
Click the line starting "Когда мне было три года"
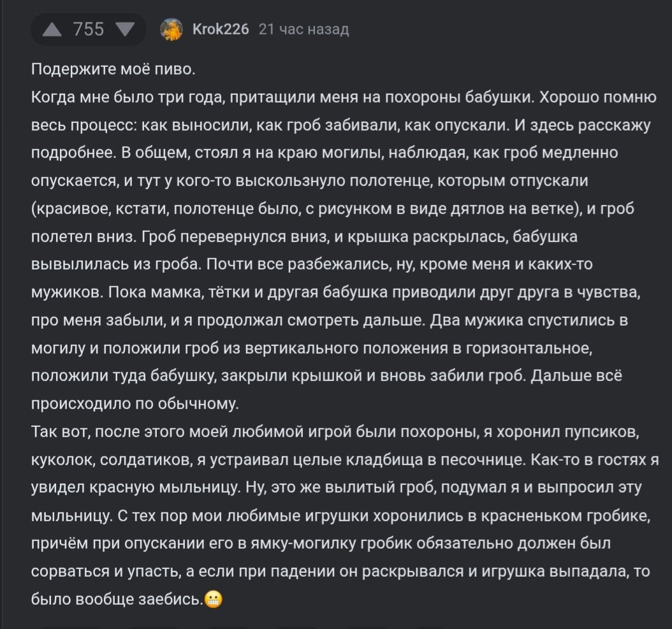click(343, 96)
